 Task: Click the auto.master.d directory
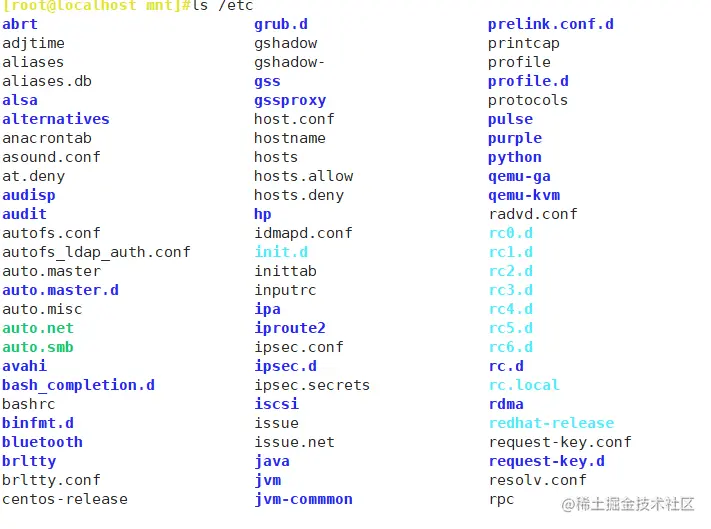click(60, 290)
